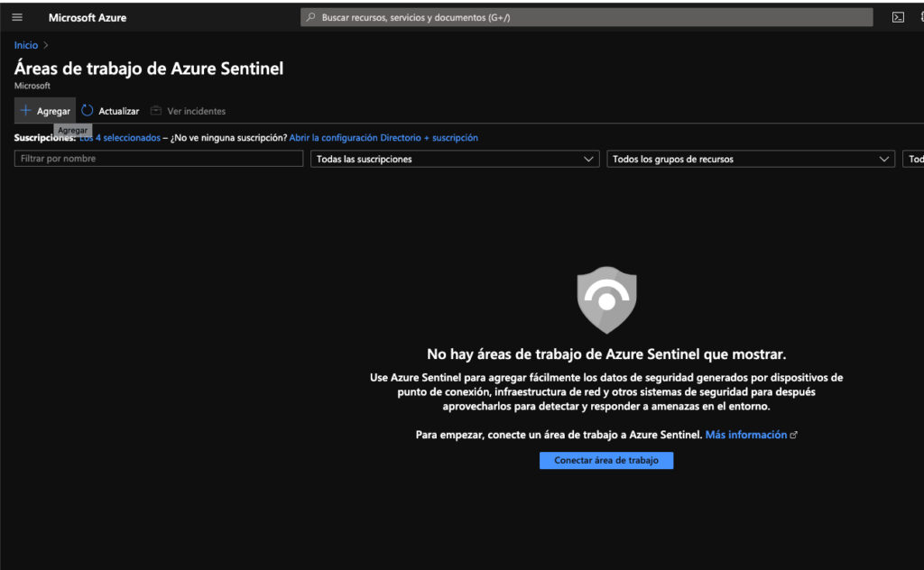Click the Agregar plus icon
924x570 pixels.
(26, 111)
